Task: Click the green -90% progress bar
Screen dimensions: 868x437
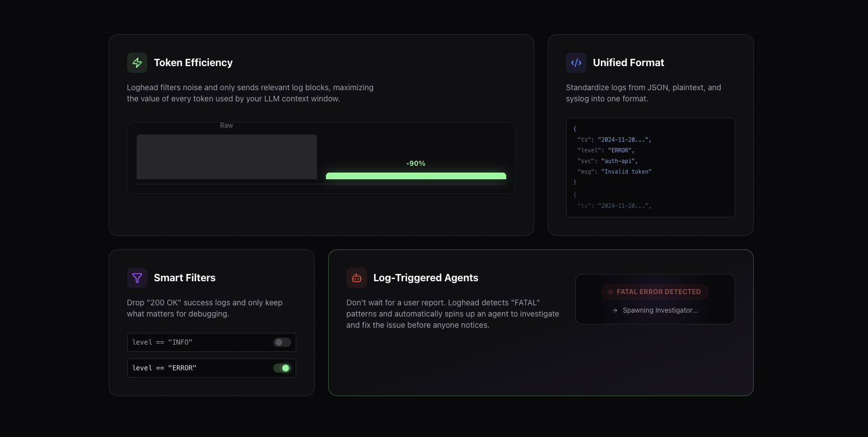Action: click(x=416, y=176)
